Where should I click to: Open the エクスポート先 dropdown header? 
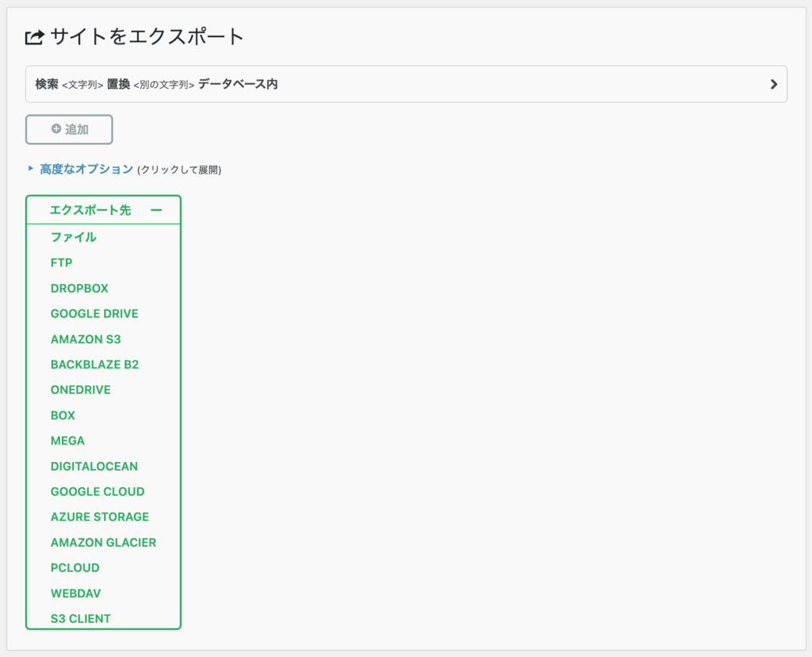click(90, 210)
